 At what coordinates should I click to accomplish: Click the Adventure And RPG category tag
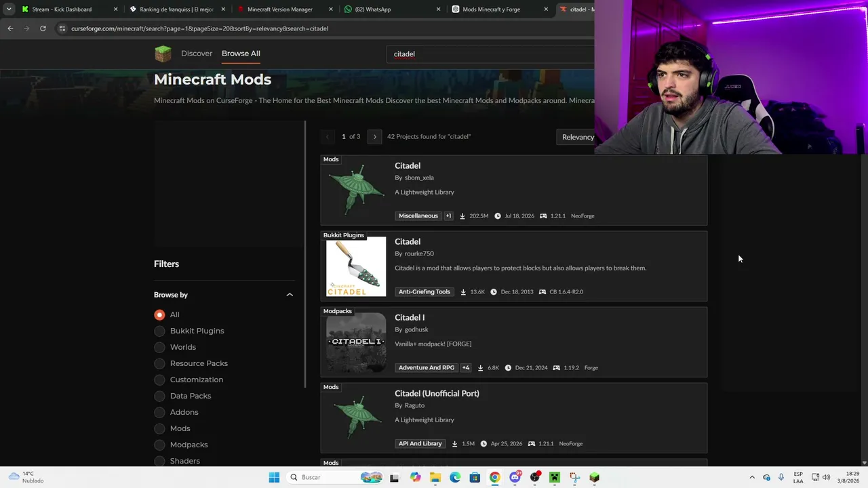427,367
